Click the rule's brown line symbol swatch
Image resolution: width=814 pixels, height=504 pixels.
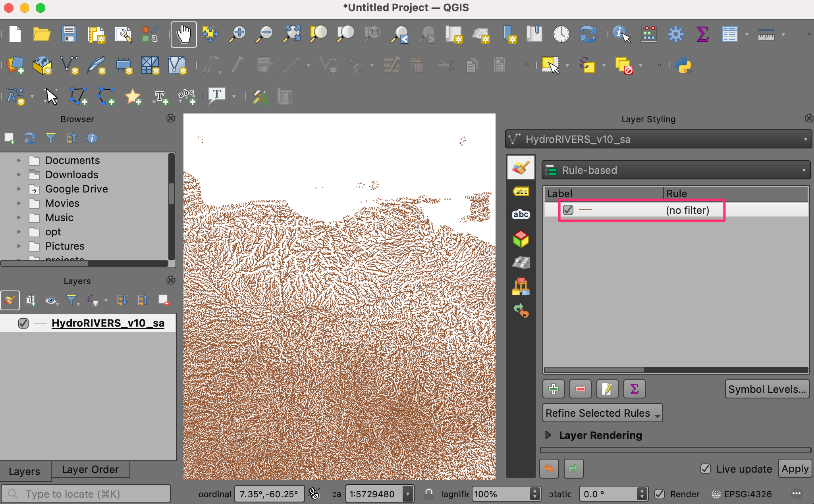585,210
